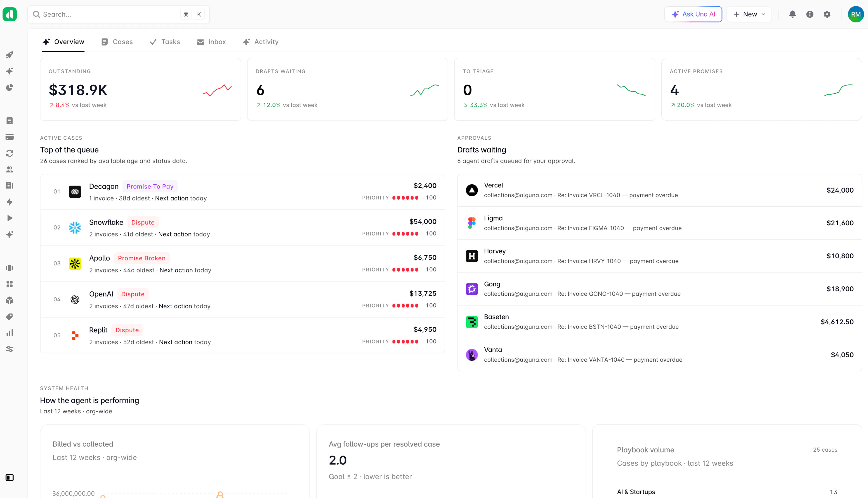The image size is (868, 498).
Task: Open the Snowflake dispute case
Action: [x=243, y=227]
